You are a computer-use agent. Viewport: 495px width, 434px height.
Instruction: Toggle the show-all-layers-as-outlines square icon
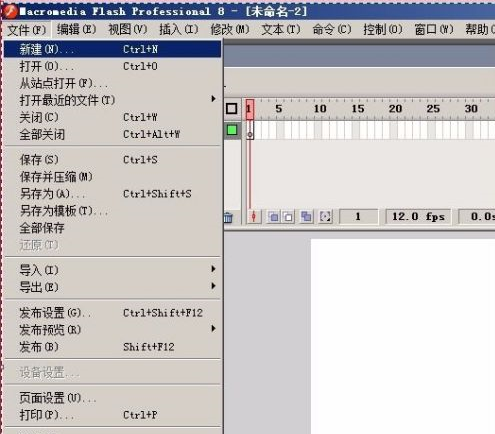[232, 109]
